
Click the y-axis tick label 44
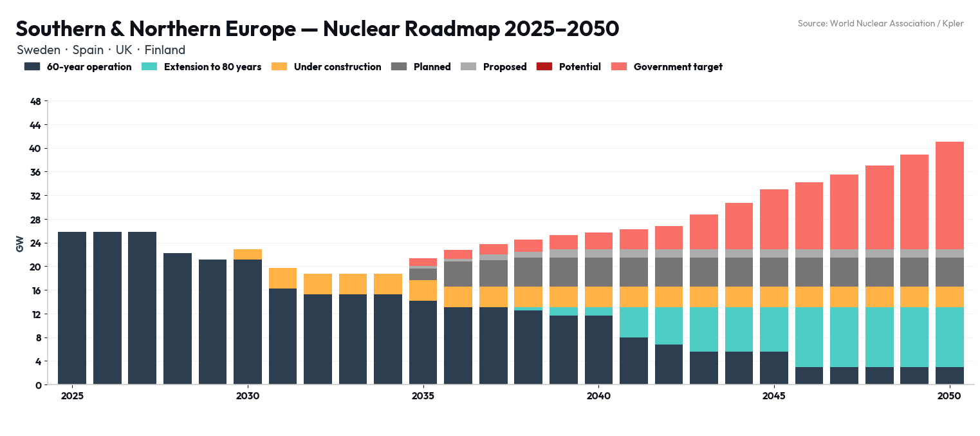coord(35,125)
